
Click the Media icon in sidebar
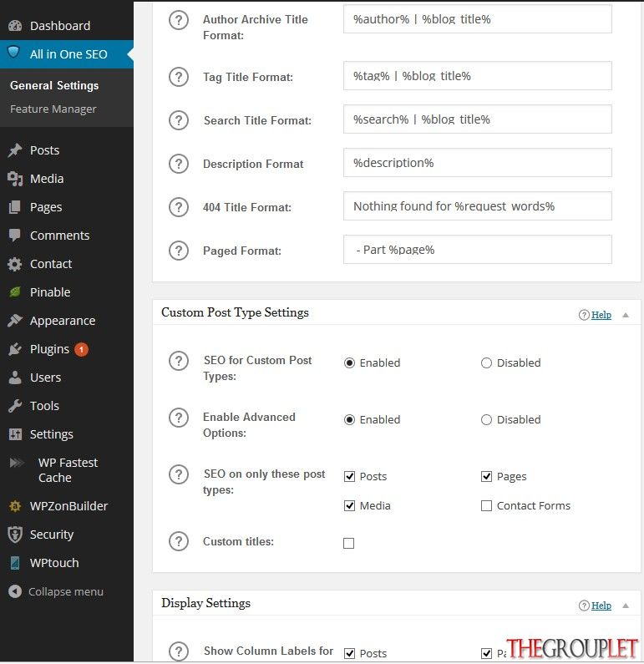tap(15, 179)
